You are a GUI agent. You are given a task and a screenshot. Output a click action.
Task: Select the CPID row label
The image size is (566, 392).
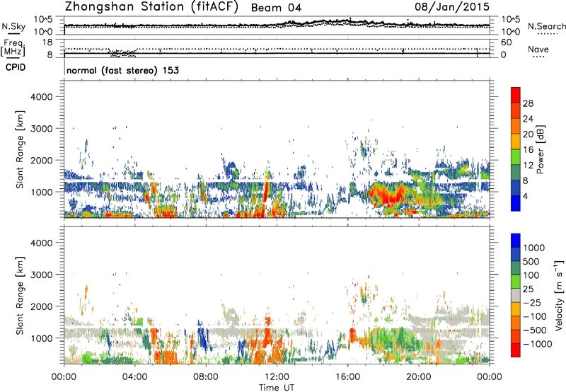16,67
